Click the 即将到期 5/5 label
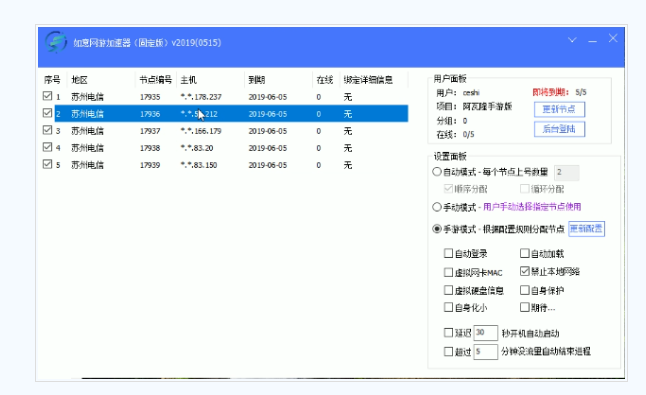Viewport: 646px width, 395px height. point(559,92)
